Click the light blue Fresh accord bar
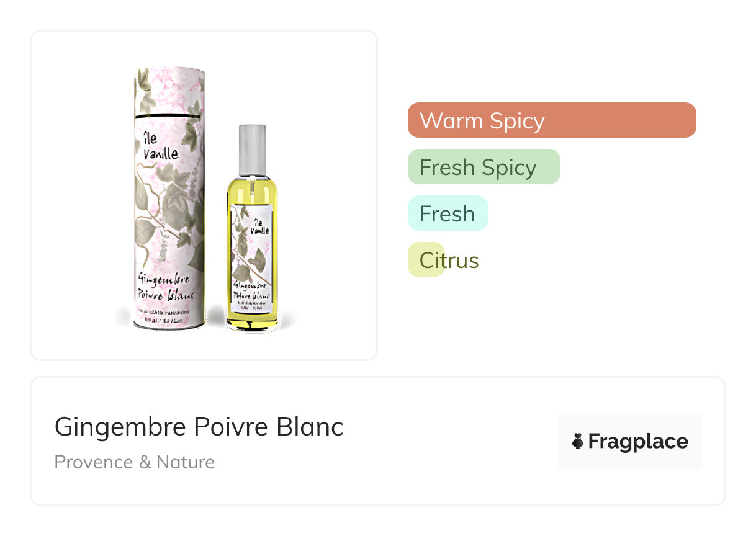Image resolution: width=756 pixels, height=536 pixels. [x=448, y=213]
